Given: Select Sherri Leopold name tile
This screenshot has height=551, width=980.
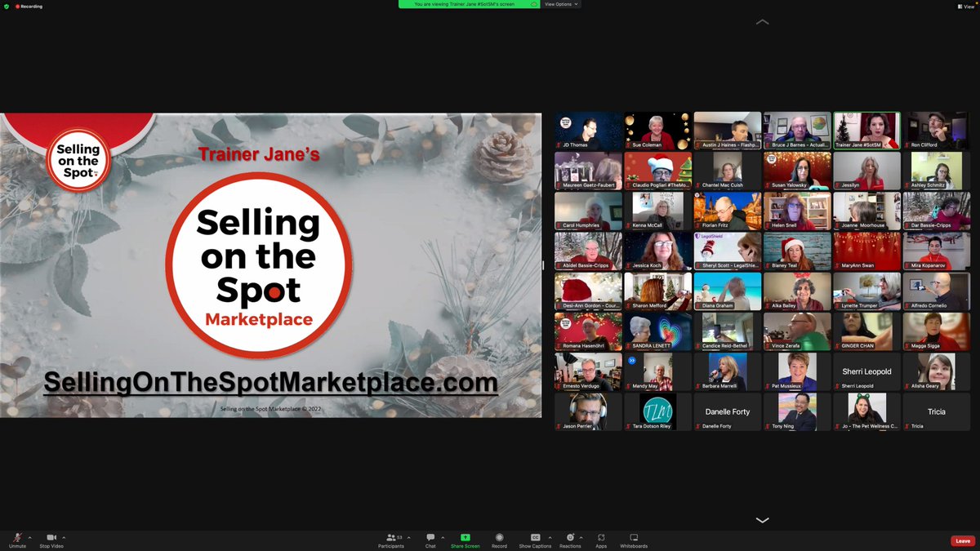Looking at the screenshot, I should tap(866, 371).
